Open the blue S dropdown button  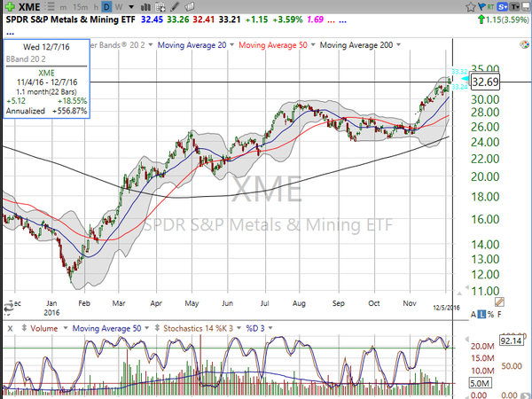(502, 6)
